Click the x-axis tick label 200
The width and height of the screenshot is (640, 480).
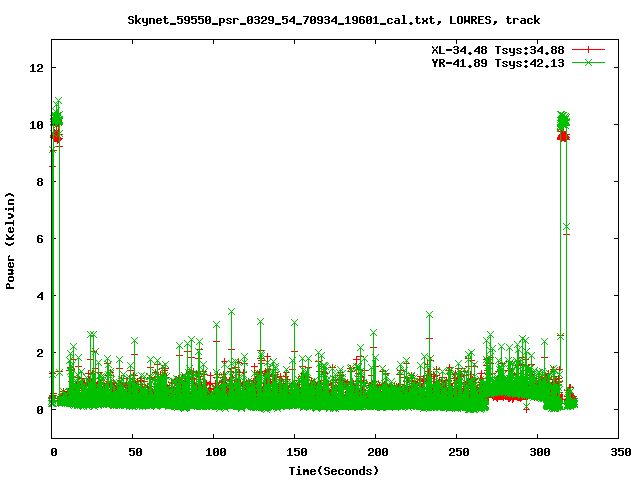click(378, 452)
